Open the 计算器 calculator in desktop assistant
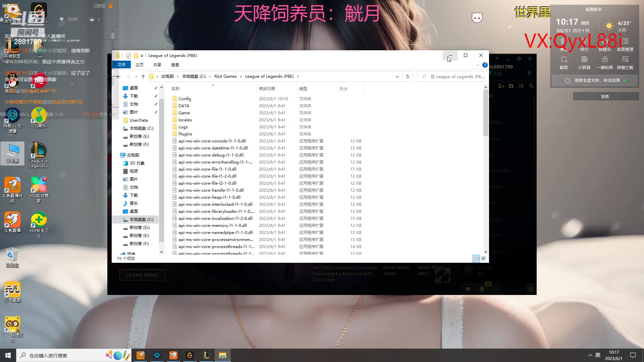644x362 pixels. 584,62
